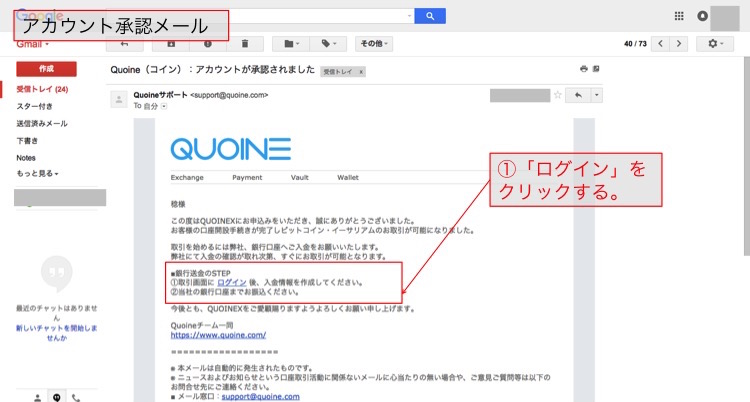Open the Labels tag dropdown

328,44
